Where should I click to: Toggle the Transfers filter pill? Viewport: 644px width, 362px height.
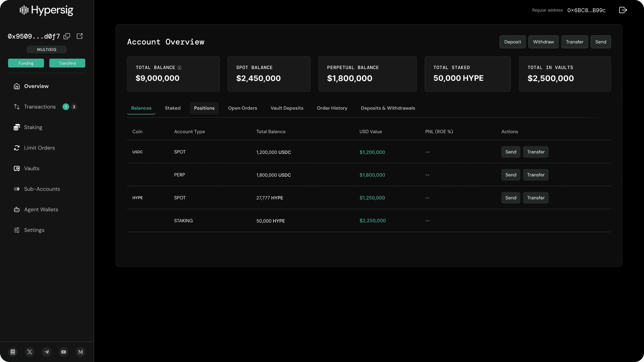[x=67, y=63]
